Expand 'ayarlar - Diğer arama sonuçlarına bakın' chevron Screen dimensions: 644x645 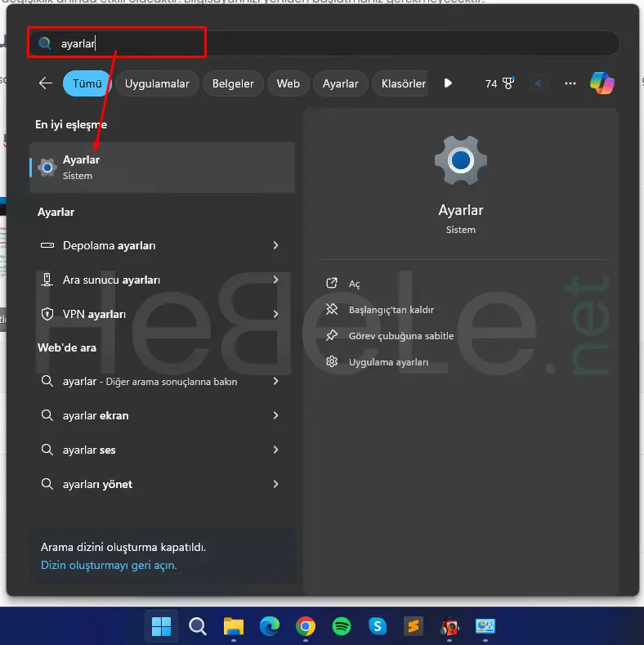click(x=275, y=381)
